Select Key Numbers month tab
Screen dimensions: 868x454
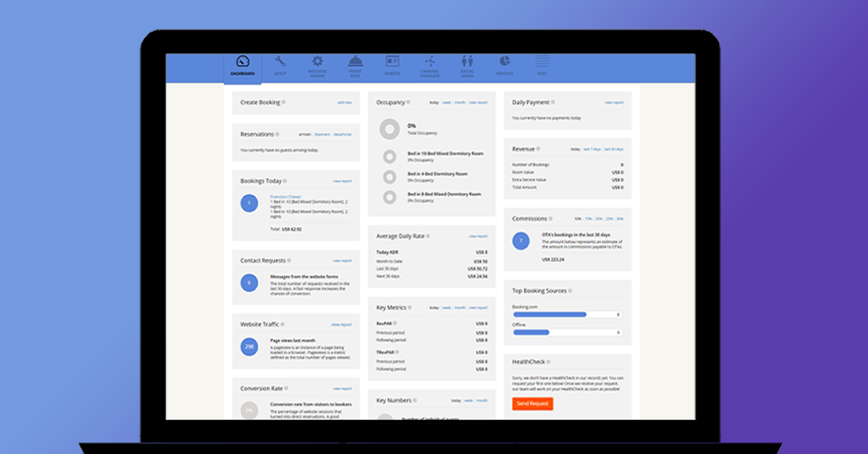[x=482, y=401]
